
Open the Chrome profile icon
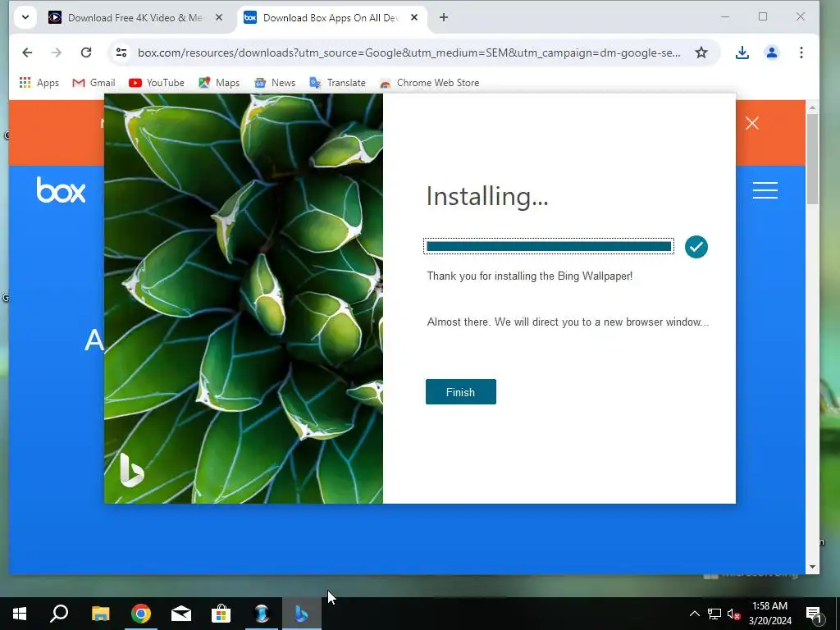(772, 52)
